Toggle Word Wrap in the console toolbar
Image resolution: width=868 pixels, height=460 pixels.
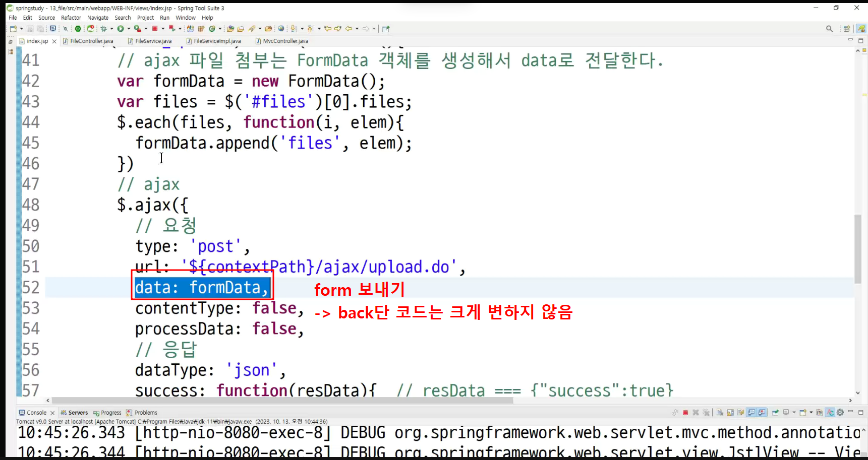tap(740, 413)
